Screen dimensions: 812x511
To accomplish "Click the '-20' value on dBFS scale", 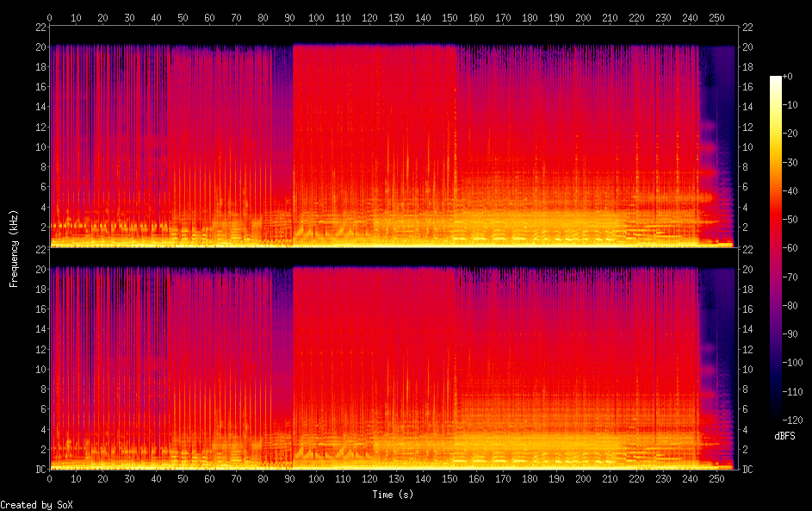I will click(x=790, y=134).
